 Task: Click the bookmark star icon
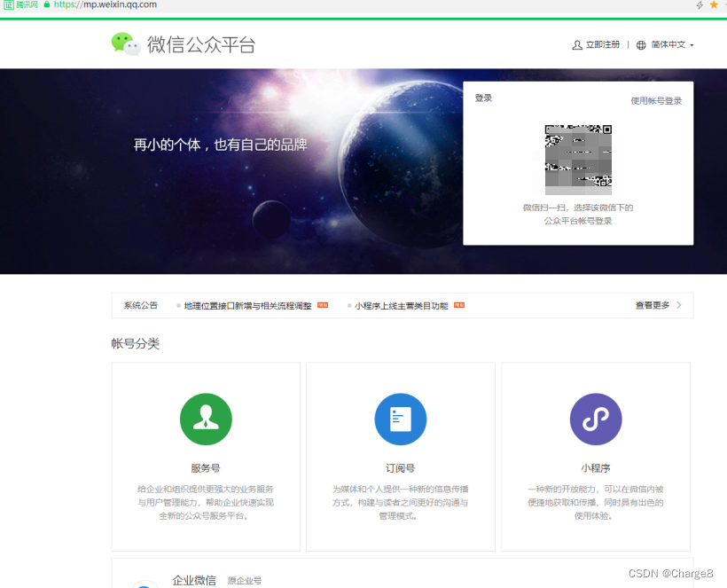coord(714,4)
